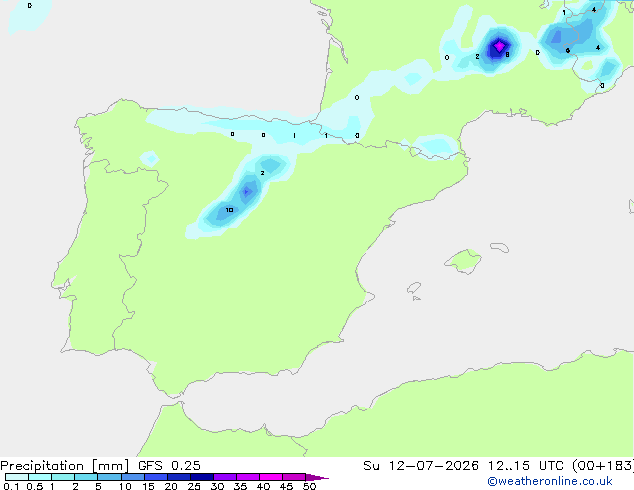Click the 40–45 mm magenta legend swatch
This screenshot has height=490, width=634.
tap(271, 477)
